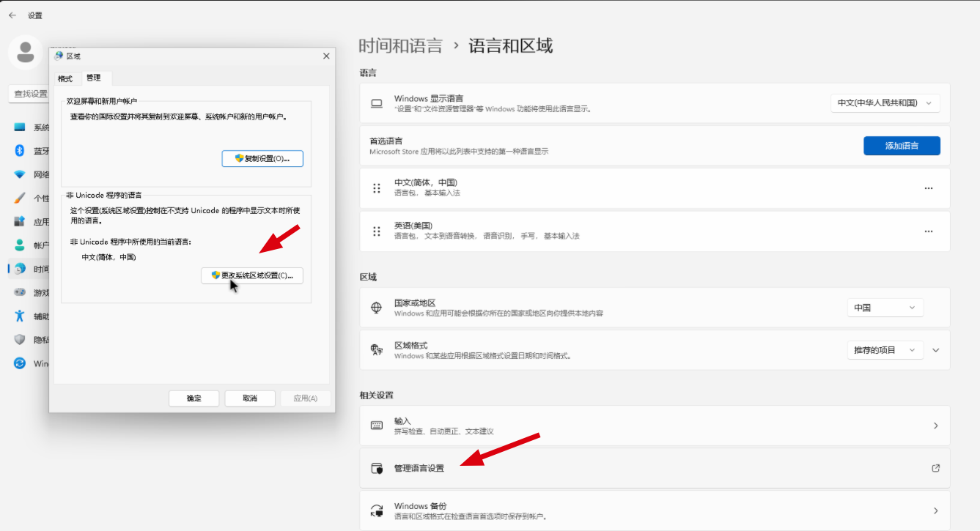Close the 区域 dialog

point(326,56)
